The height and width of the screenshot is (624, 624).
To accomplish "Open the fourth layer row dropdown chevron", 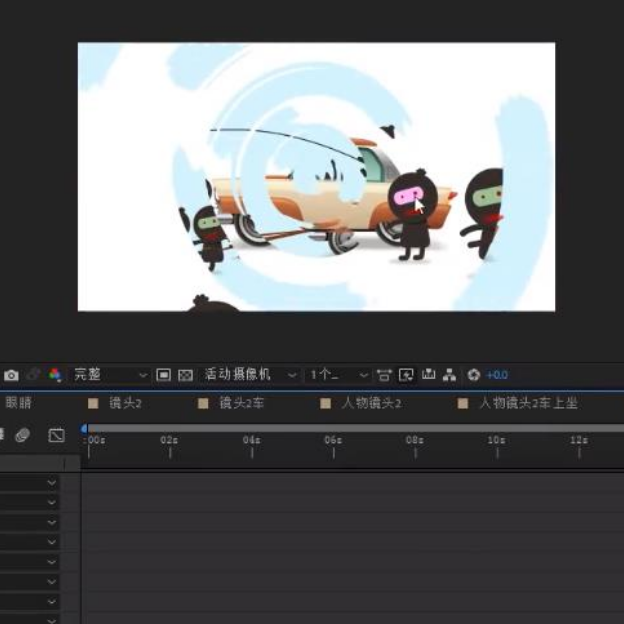I will [52, 542].
